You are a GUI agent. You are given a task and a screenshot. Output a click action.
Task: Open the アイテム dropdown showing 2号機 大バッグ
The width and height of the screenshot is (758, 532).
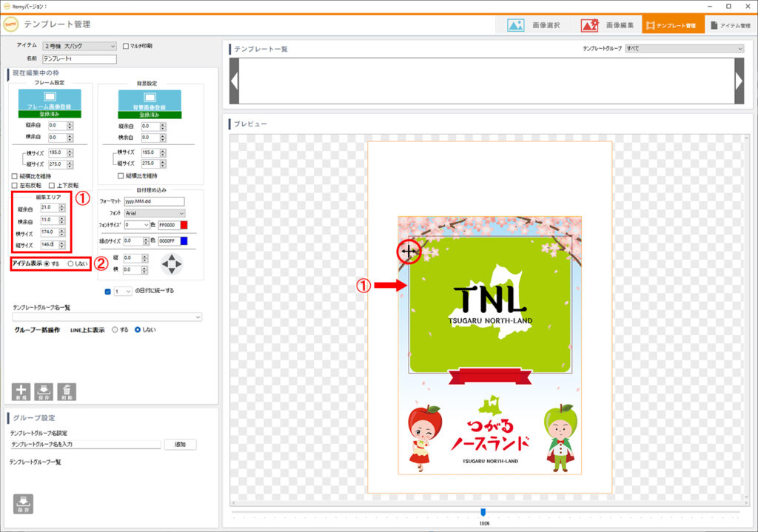coord(79,46)
